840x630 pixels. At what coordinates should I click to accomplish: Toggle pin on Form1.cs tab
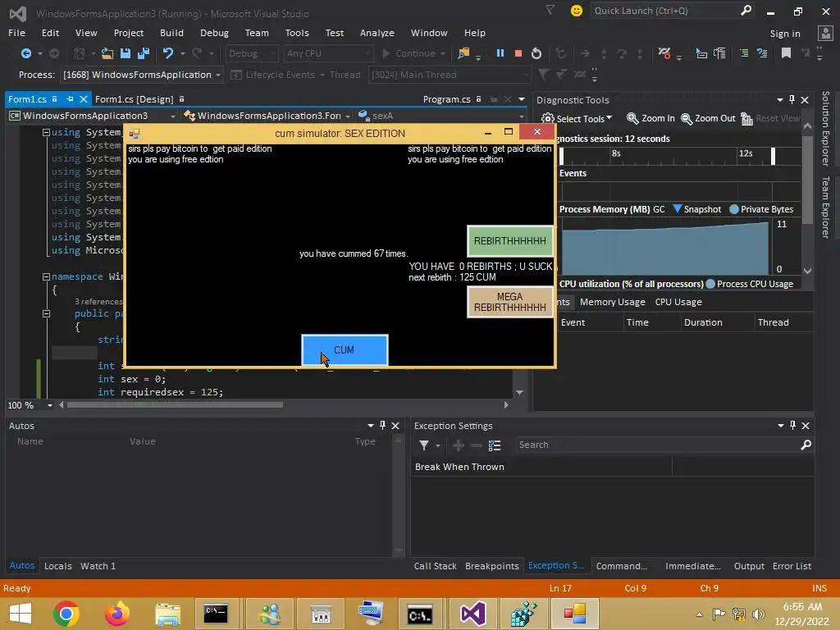[x=71, y=99]
